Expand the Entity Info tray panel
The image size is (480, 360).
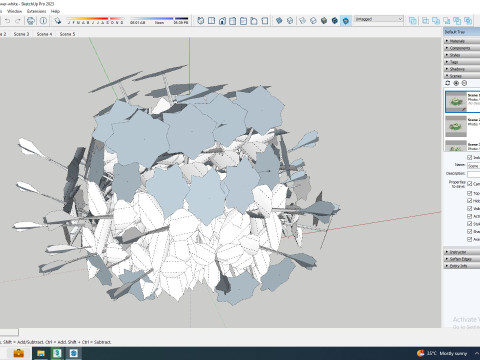pyautogui.click(x=462, y=266)
